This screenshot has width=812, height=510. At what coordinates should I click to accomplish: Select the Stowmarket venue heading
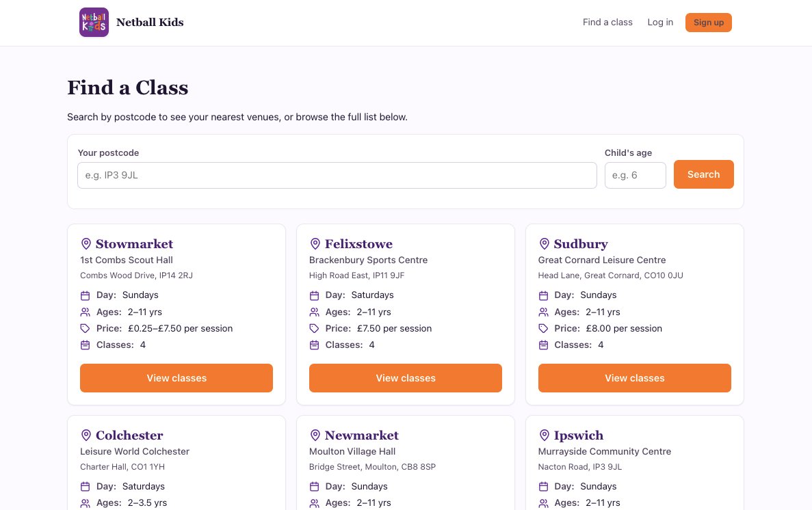[x=134, y=244]
